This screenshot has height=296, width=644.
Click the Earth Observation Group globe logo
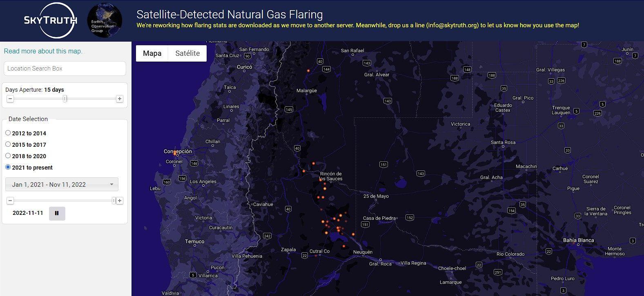[x=105, y=20]
